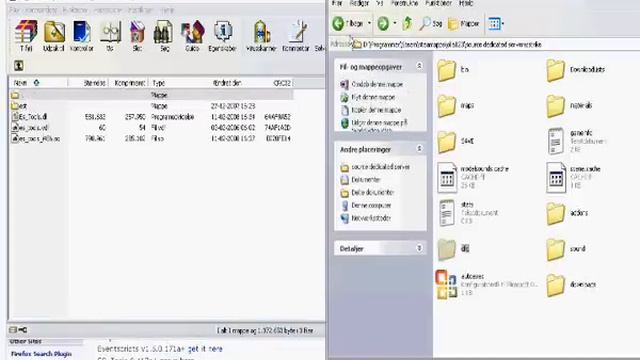Collapse the Andre placeringer panel

(x=419, y=149)
